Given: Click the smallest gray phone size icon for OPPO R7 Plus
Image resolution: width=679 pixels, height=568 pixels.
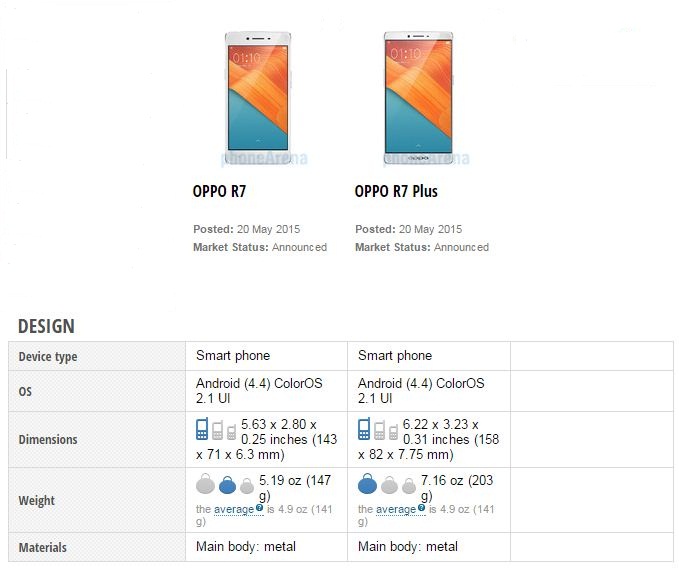Looking at the screenshot, I should 393,432.
